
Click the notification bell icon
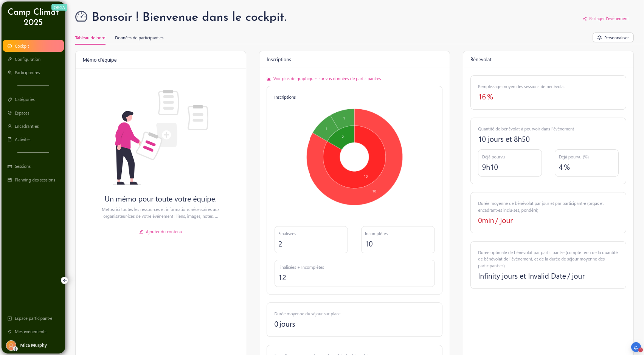pos(636,347)
